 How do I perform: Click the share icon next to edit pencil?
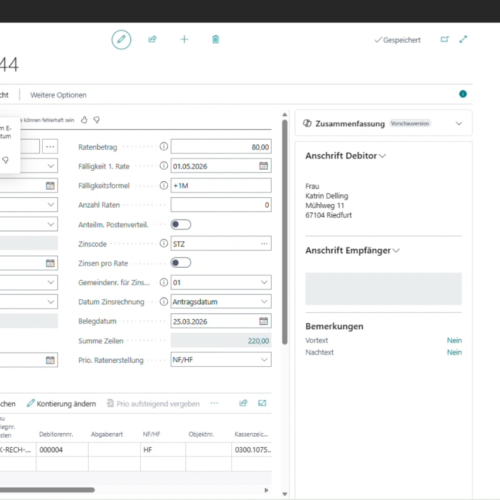pyautogui.click(x=152, y=39)
